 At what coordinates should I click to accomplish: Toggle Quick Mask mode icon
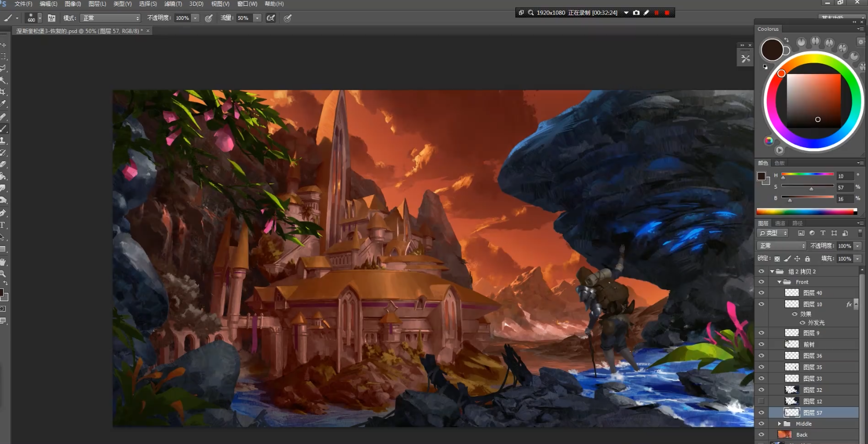click(x=3, y=309)
